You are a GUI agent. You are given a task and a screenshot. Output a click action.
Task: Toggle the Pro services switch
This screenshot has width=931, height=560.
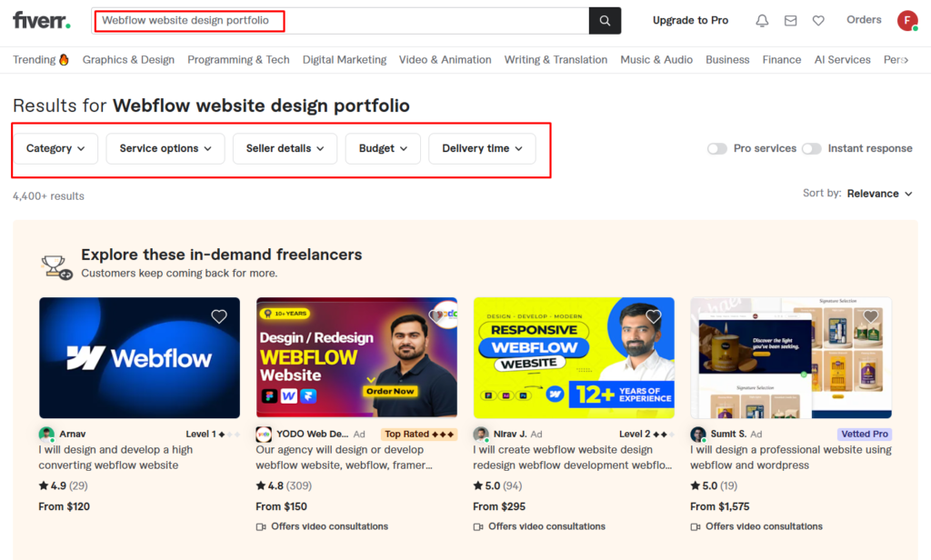pos(716,148)
